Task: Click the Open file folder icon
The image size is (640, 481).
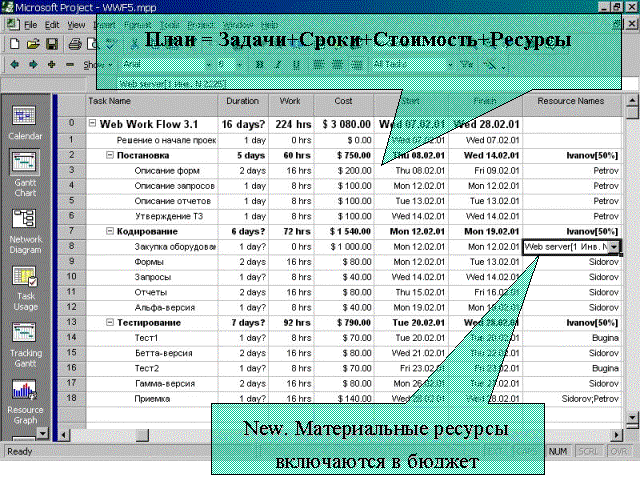Action: pyautogui.click(x=33, y=44)
